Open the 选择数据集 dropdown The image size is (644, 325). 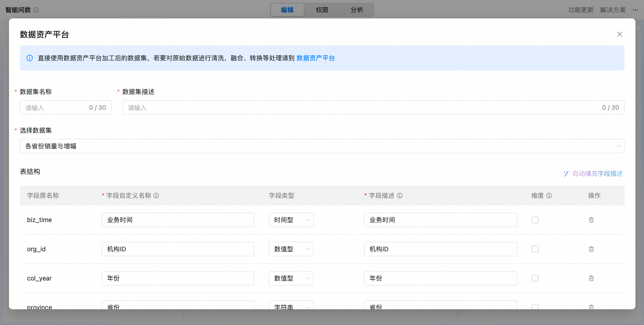point(322,146)
